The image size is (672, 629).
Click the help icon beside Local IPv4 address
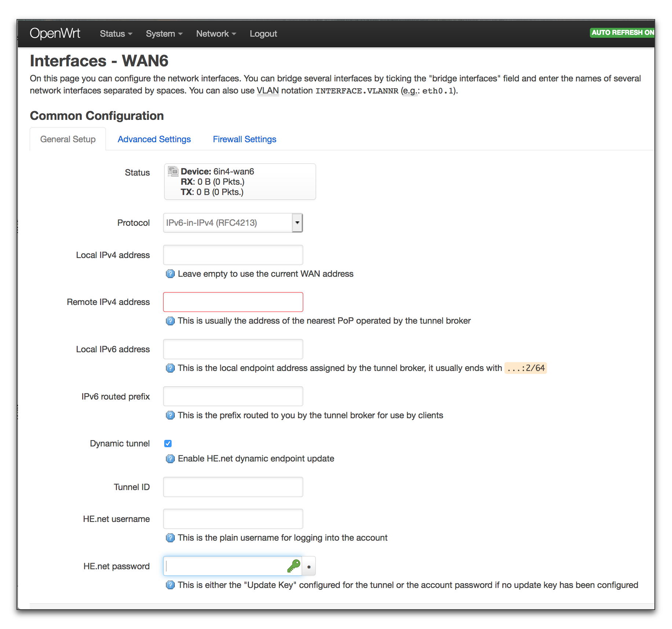pyautogui.click(x=170, y=273)
